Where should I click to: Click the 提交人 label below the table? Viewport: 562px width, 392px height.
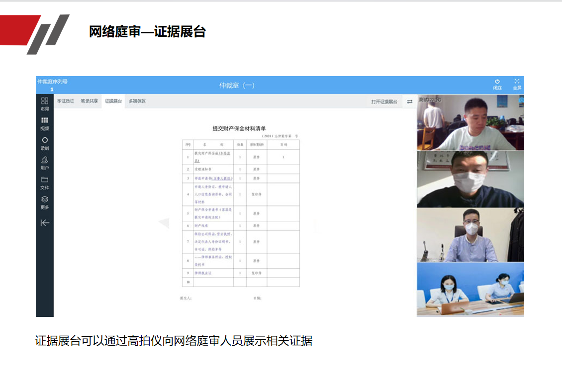[x=186, y=298]
